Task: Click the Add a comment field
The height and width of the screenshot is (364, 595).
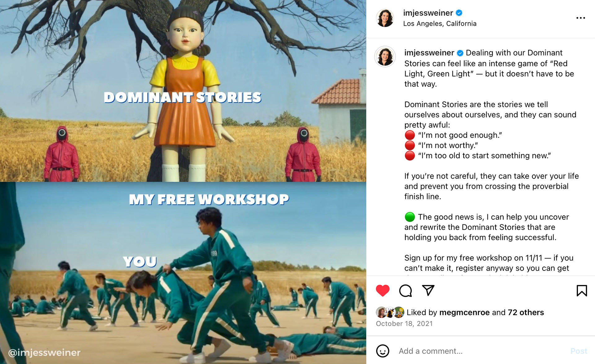Action: [480, 351]
